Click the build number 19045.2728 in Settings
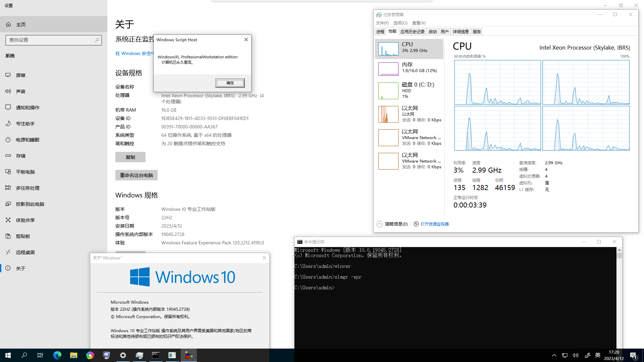644x362 pixels. tap(173, 234)
